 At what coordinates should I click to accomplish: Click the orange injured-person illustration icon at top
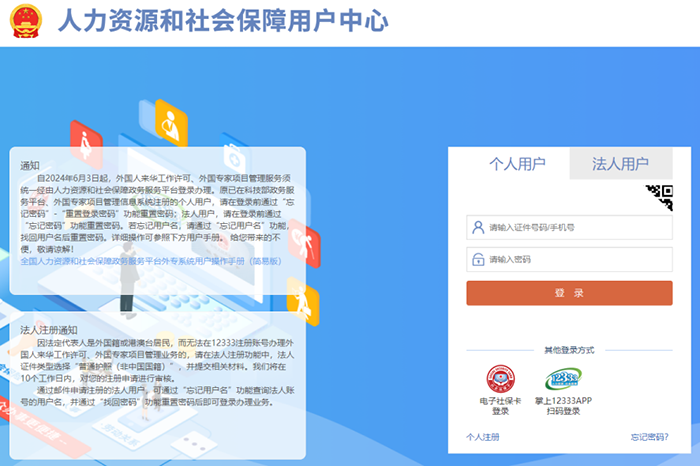pyautogui.click(x=171, y=124)
